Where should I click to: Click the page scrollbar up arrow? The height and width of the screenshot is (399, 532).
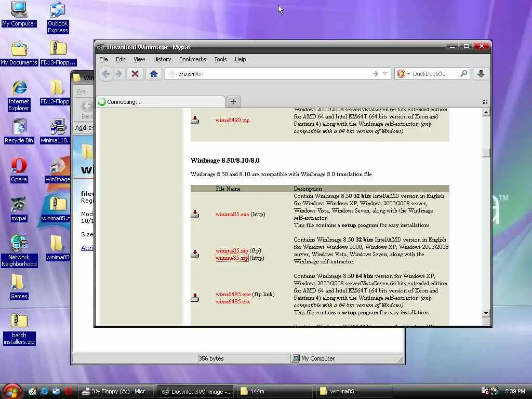click(486, 112)
